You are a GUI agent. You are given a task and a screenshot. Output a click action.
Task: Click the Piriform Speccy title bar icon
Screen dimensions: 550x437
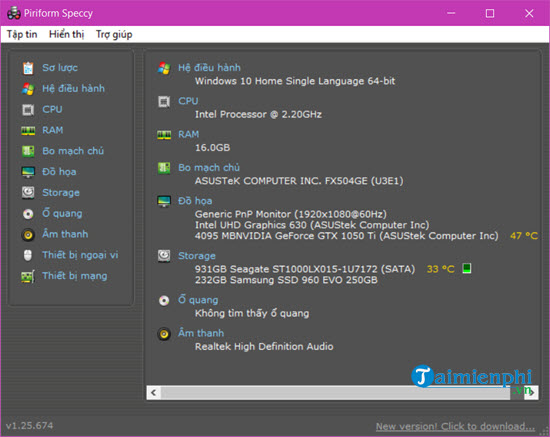click(14, 13)
